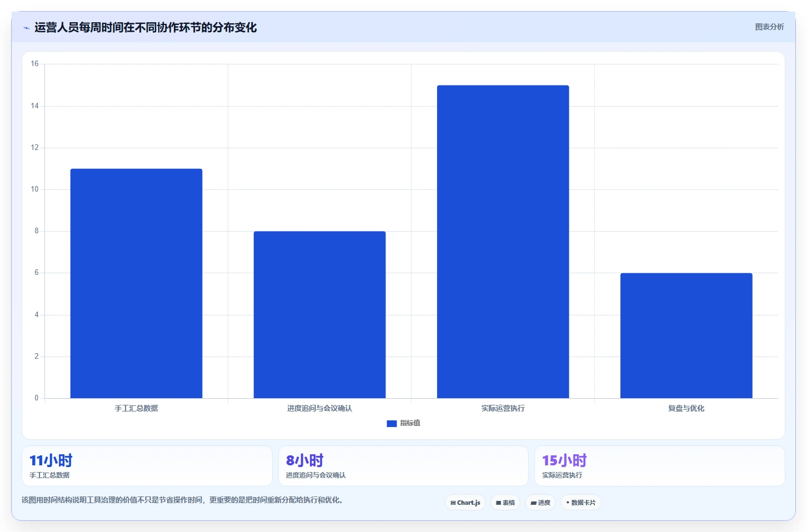Screen dimensions: 807x532
Task: Click the chart icon beside the title
Action: pos(26,28)
